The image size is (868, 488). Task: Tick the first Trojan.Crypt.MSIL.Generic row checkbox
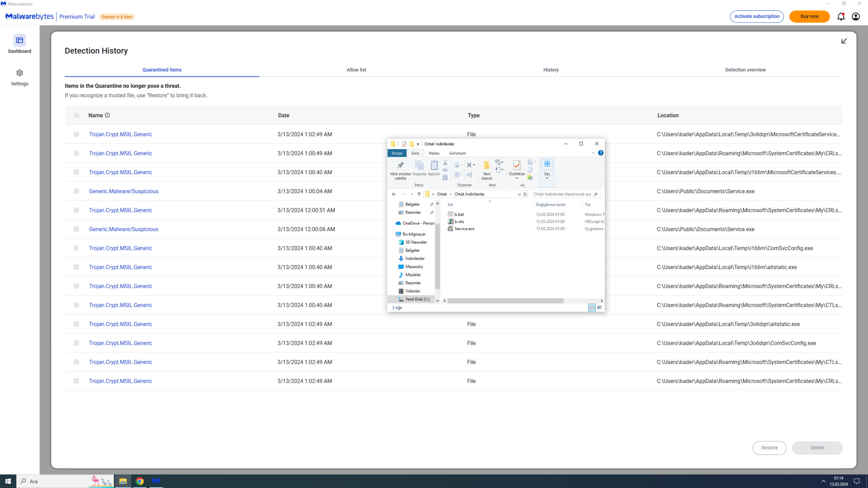click(76, 135)
